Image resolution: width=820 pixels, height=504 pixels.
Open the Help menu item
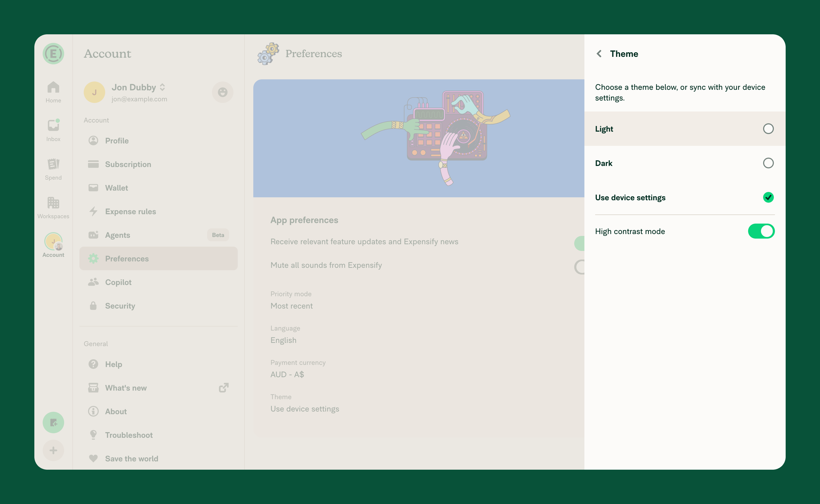[158, 364]
